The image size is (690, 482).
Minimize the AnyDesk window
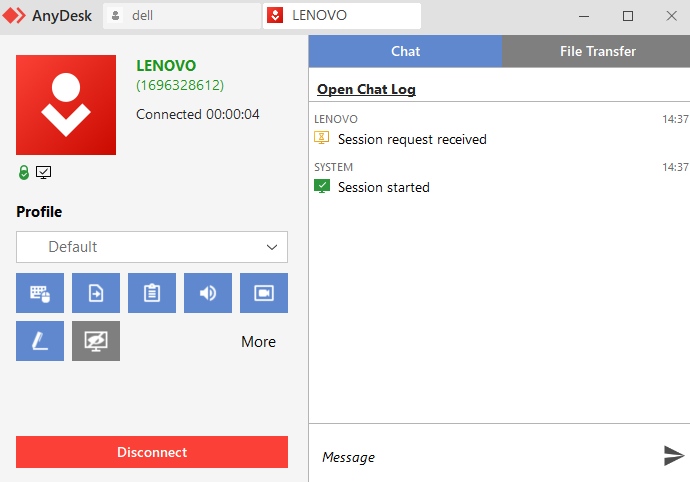click(x=584, y=16)
